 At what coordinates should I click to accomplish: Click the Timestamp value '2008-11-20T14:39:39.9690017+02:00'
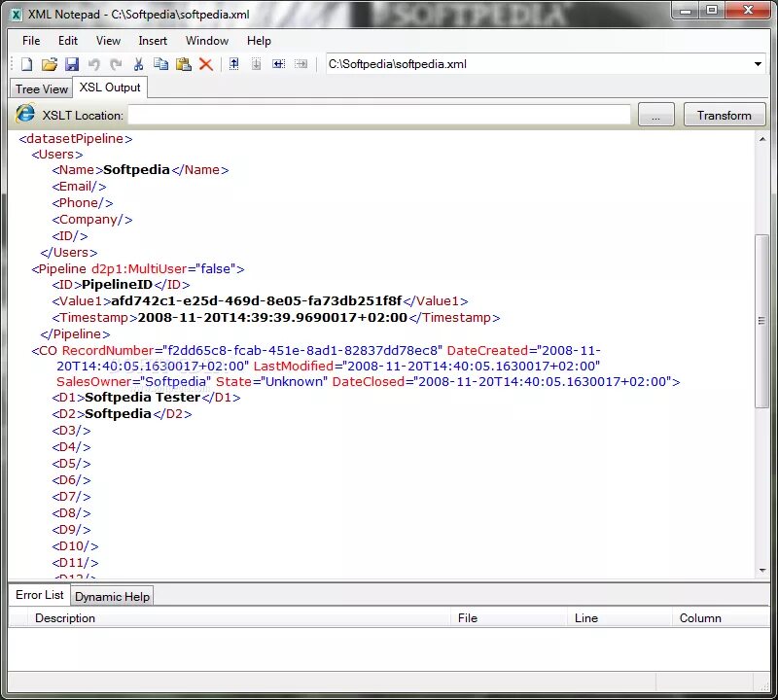[272, 318]
